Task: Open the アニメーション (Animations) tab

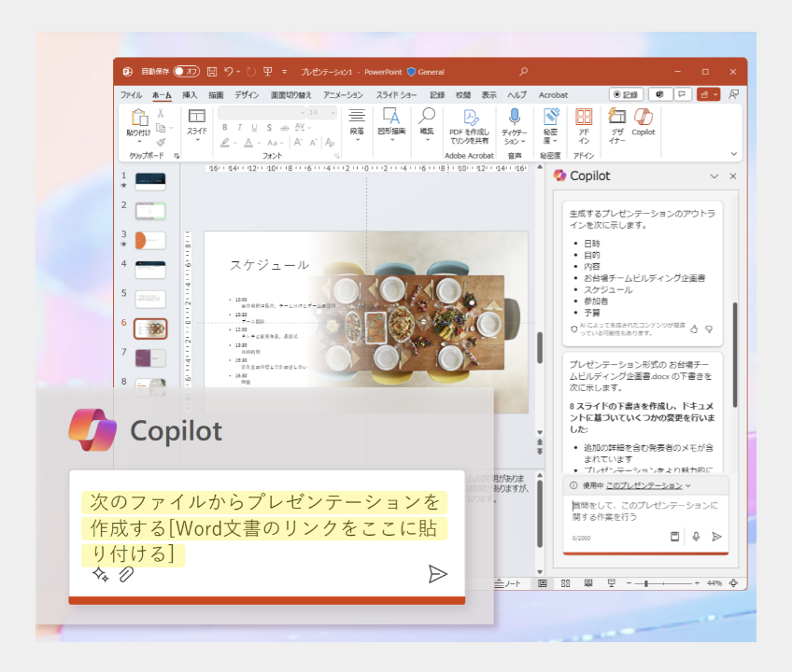Action: pyautogui.click(x=343, y=95)
